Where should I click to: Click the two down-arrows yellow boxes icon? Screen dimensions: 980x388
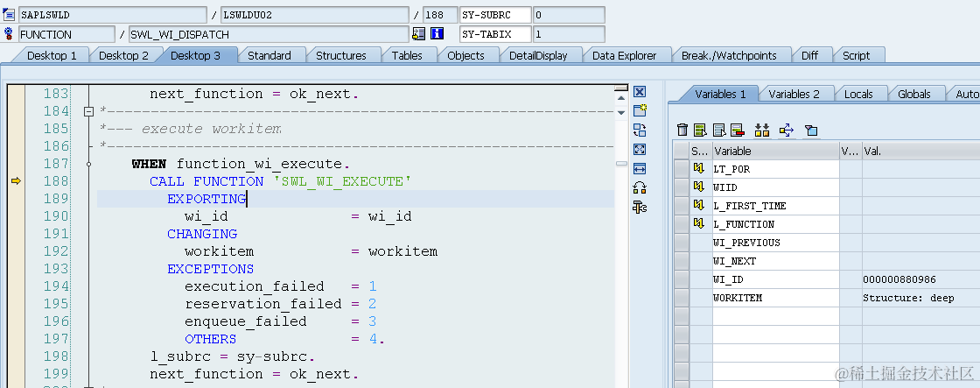762,131
